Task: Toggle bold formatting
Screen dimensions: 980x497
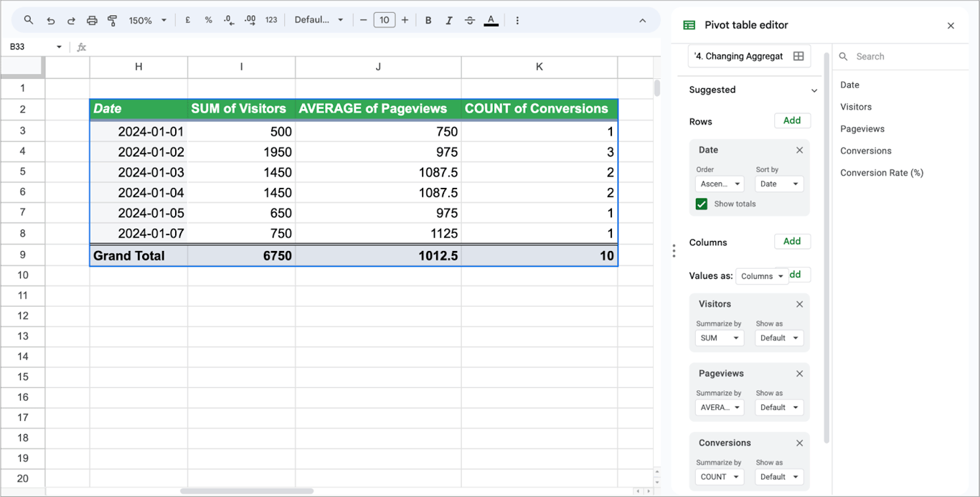Action: click(428, 20)
